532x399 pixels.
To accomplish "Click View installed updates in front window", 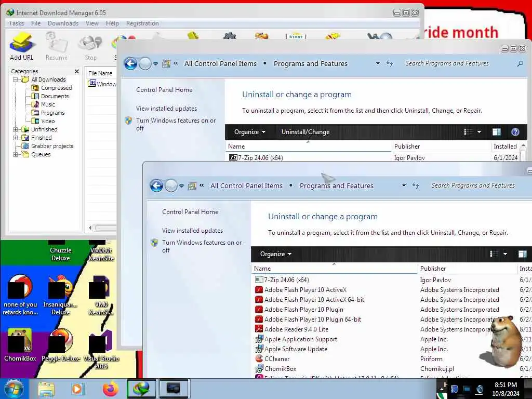I will click(192, 231).
